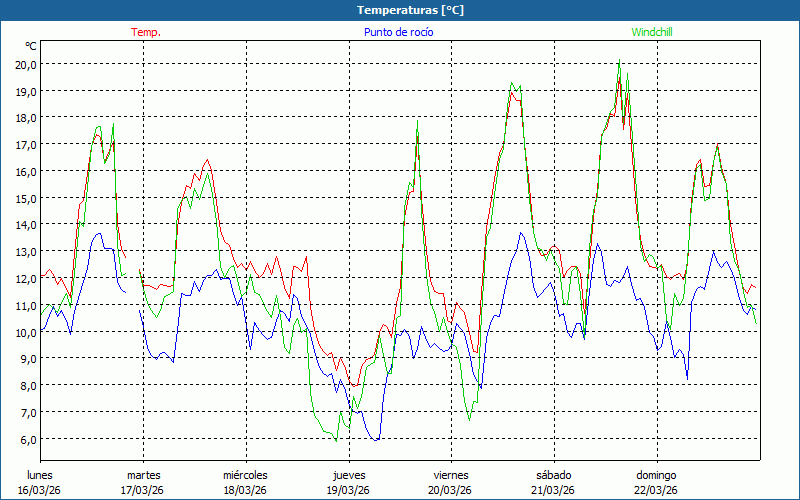Click the 16/03/26 date label
Image resolution: width=800 pixels, height=500 pixels.
(x=40, y=490)
